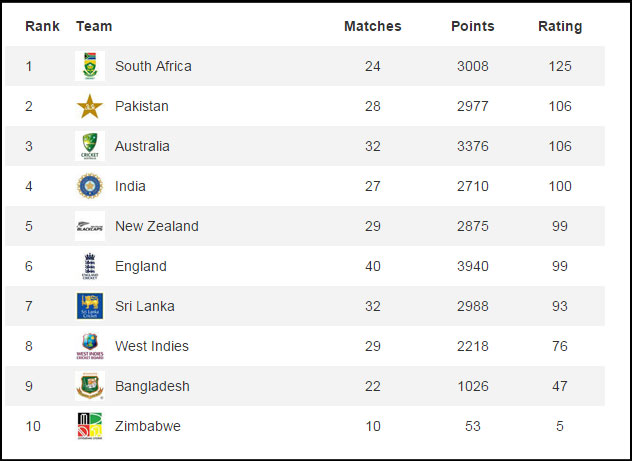The height and width of the screenshot is (461, 632).
Task: Select Zimbabwe's rating value 5
Action: 560,426
